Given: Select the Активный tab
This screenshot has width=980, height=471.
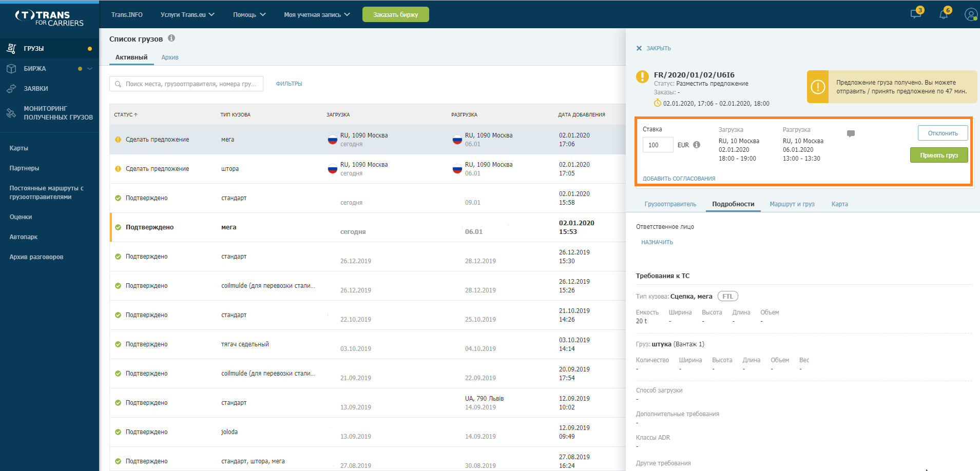Looking at the screenshot, I should click(131, 57).
